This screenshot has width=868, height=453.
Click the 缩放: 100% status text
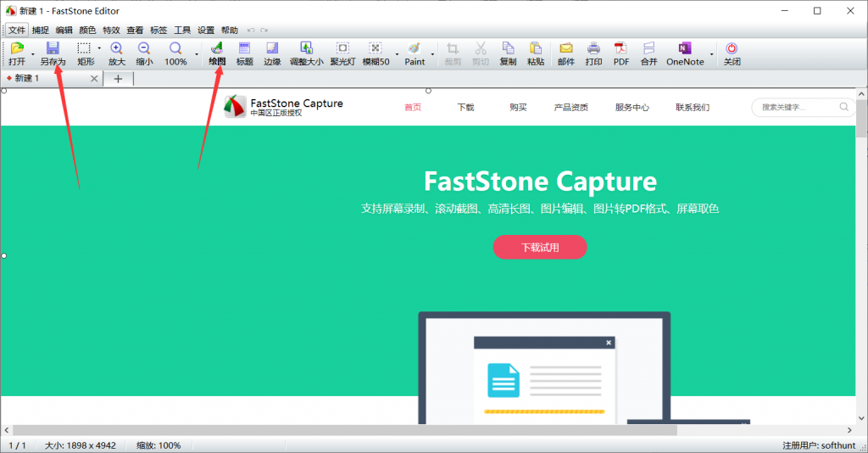(159, 445)
